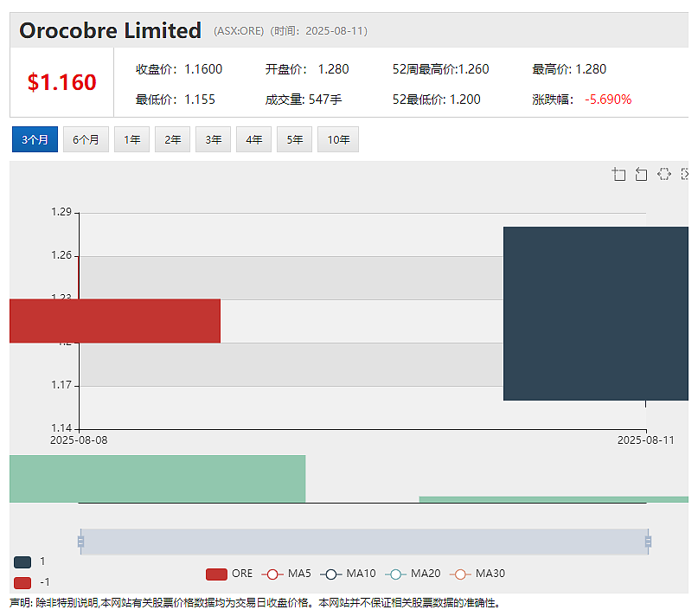Viewport: 698px width, 616px height.
Task: Click the 52周最高价:1.260 value
Action: point(441,69)
